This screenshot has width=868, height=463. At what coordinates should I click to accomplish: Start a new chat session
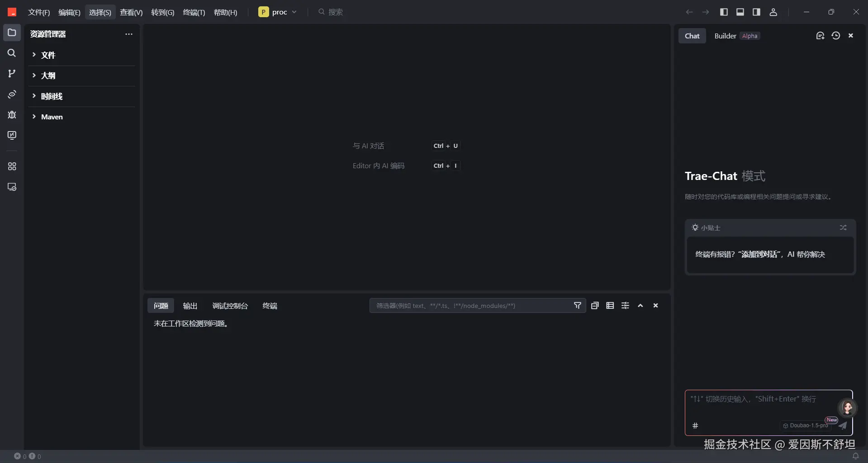pos(820,36)
